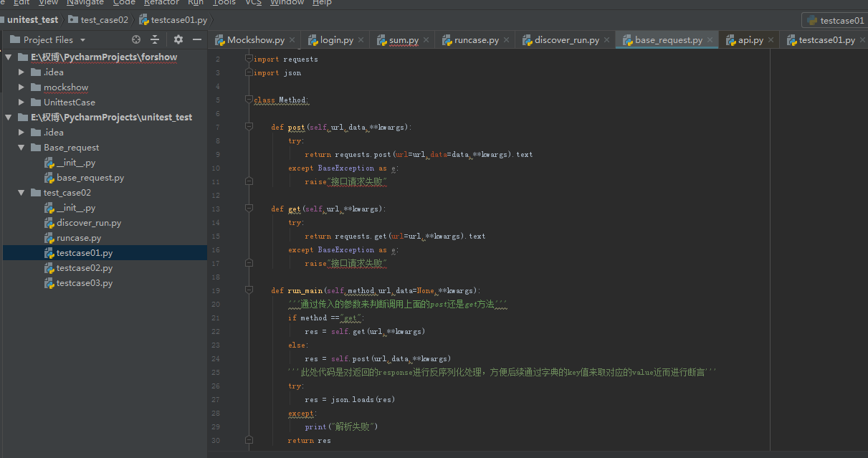This screenshot has width=868, height=458.
Task: Click Python file icon beside base_request.py in tree
Action: tap(49, 178)
